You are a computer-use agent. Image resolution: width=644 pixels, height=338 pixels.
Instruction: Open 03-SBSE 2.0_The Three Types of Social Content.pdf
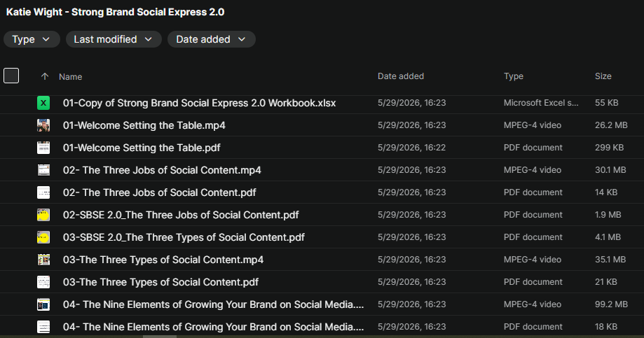click(x=184, y=237)
